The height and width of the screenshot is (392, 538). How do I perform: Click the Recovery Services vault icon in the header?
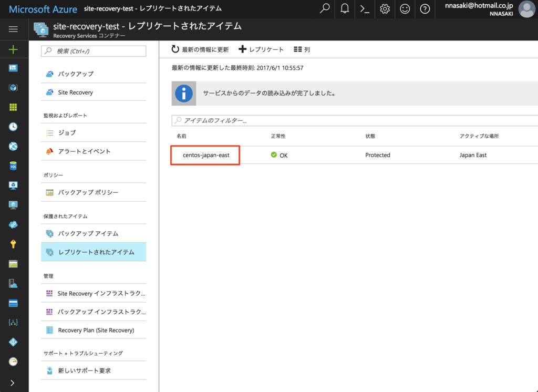tap(41, 29)
